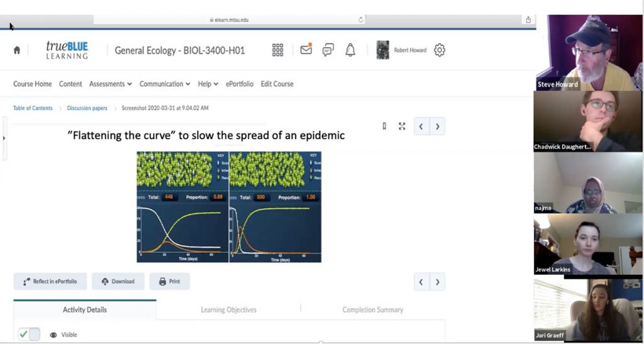Open the message alerts envelope icon

(306, 50)
